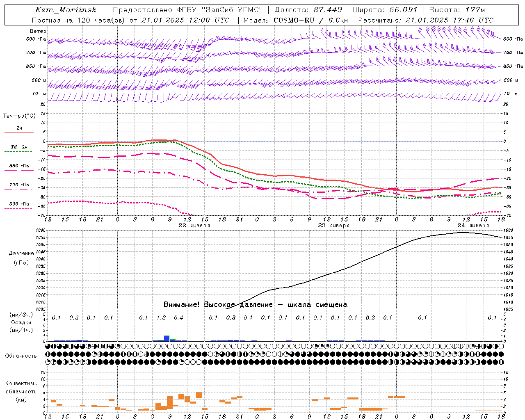Select the 'Широта: 56.091' header field

click(385, 10)
